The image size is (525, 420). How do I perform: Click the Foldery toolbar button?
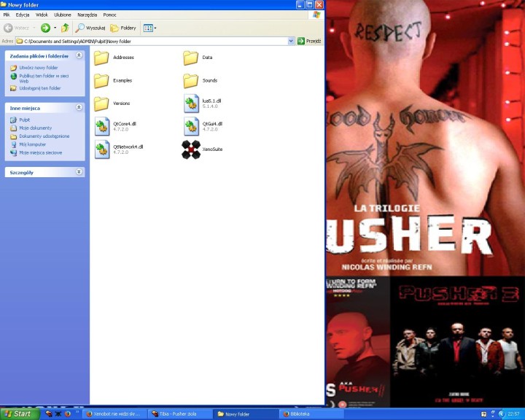click(123, 28)
